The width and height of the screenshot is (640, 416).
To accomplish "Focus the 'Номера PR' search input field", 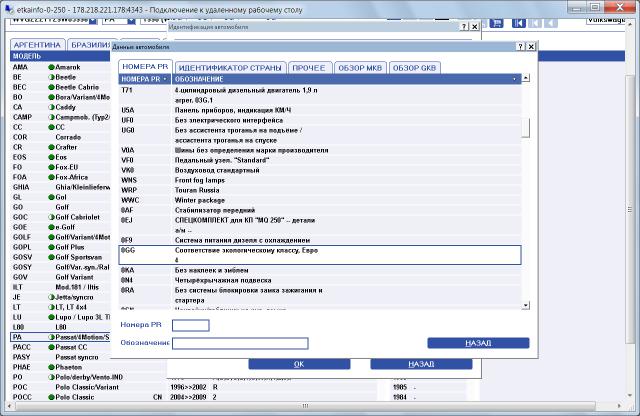I will pos(191,325).
